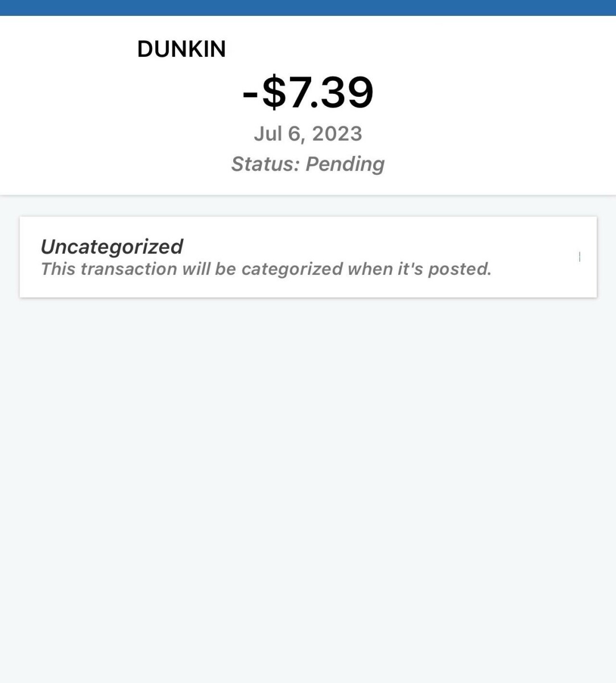Click the blue header bar at top

click(x=308, y=7)
